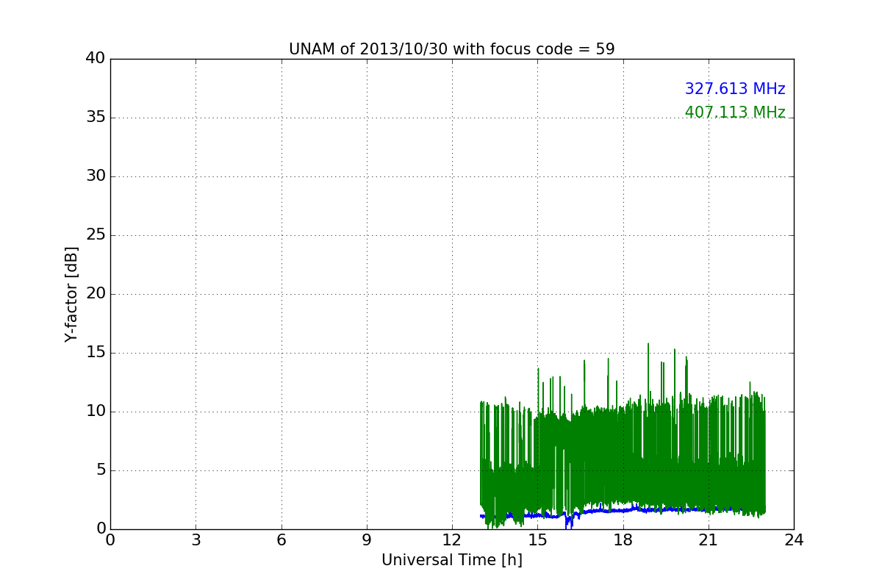Viewport: 882px width, 588px height.
Task: Click the y-axis tick label '20'
Action: coord(96,294)
